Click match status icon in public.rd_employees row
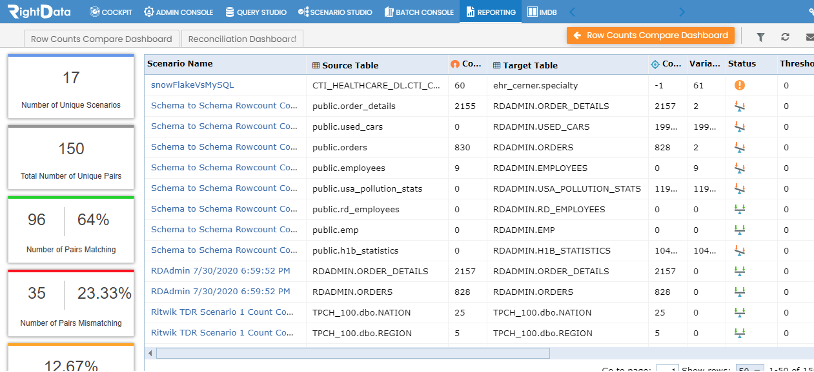814x372 pixels. click(x=740, y=209)
